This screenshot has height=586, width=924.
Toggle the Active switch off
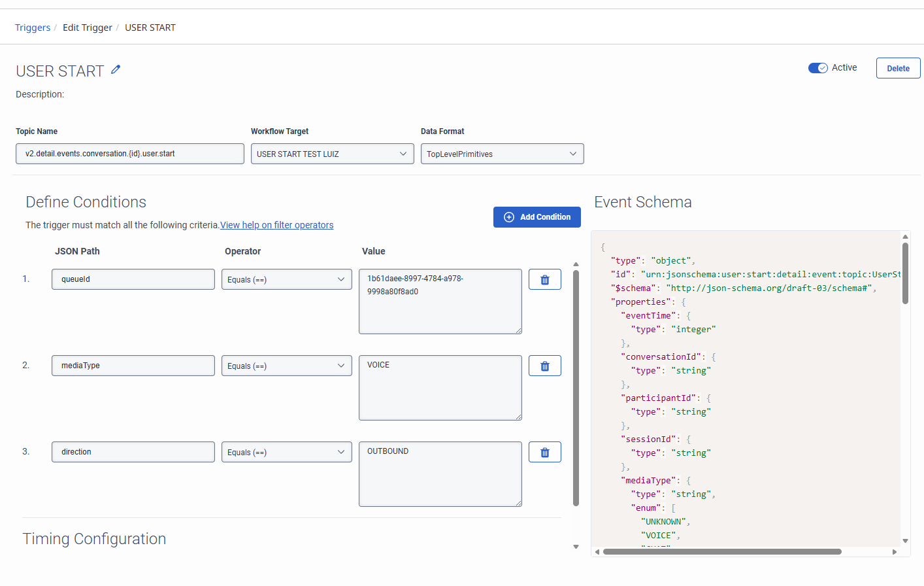[817, 68]
